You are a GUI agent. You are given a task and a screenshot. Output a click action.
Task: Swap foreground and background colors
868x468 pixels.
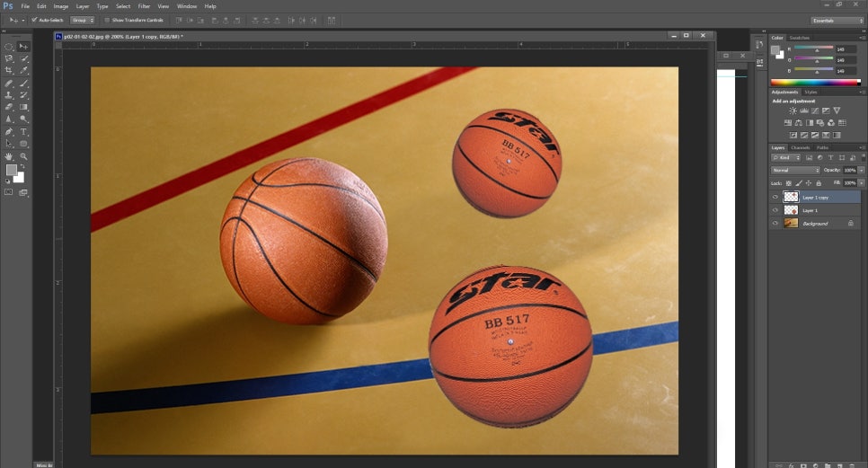coord(22,166)
